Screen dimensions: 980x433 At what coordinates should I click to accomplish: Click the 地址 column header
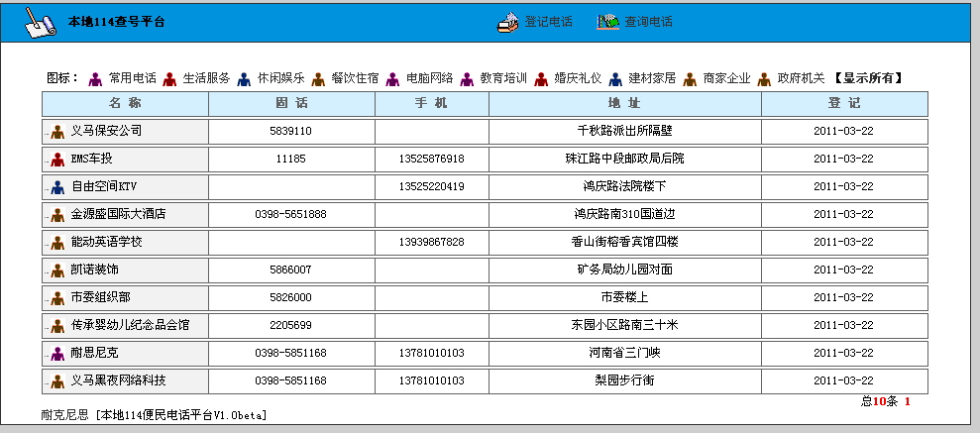coord(625,104)
